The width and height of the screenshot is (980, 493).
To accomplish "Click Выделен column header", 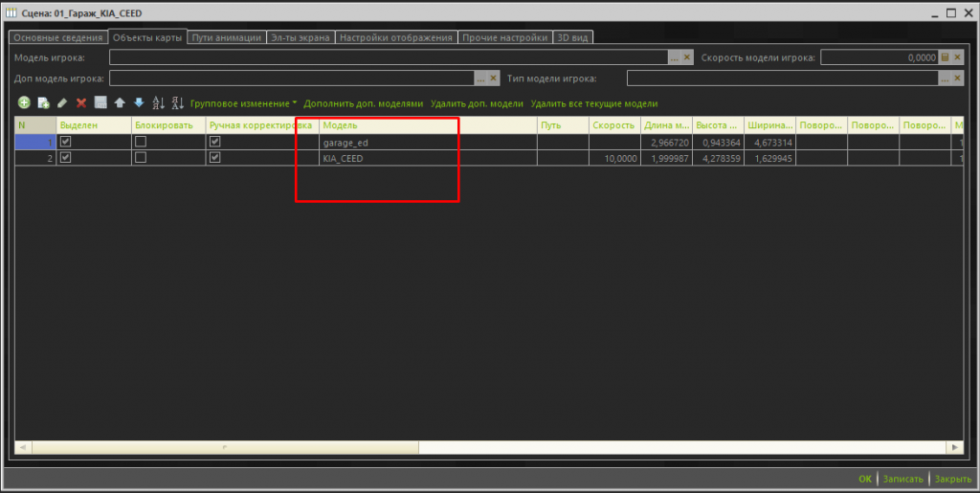I will click(x=94, y=125).
